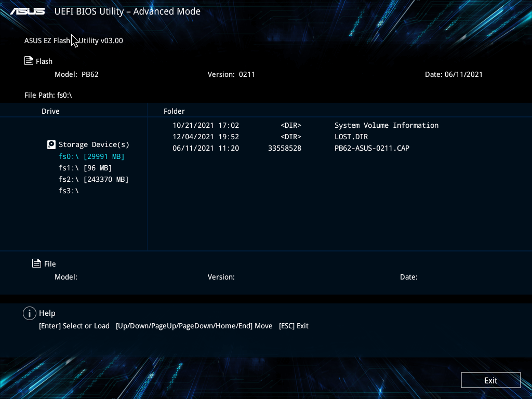532x399 pixels.
Task: Click the UEFI BIOS Utility – Advanced Mode heading
Action: [127, 11]
